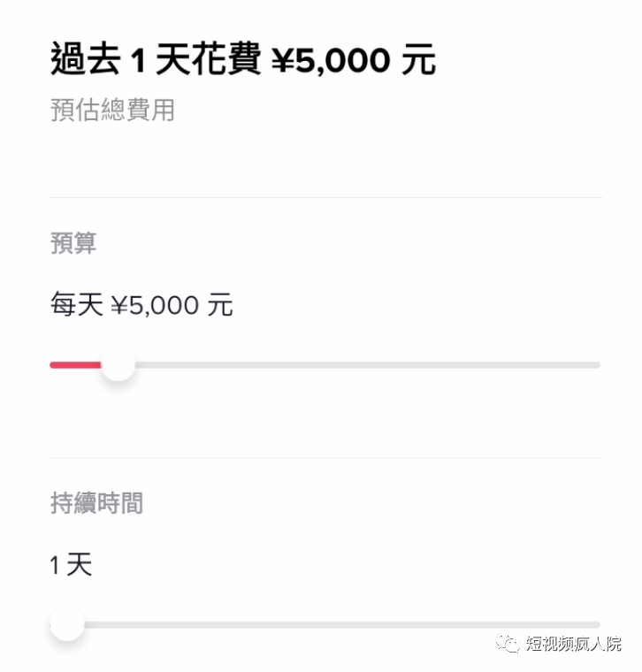Click the red filled part of budget slider
This screenshot has height=672, width=642.
(x=74, y=364)
